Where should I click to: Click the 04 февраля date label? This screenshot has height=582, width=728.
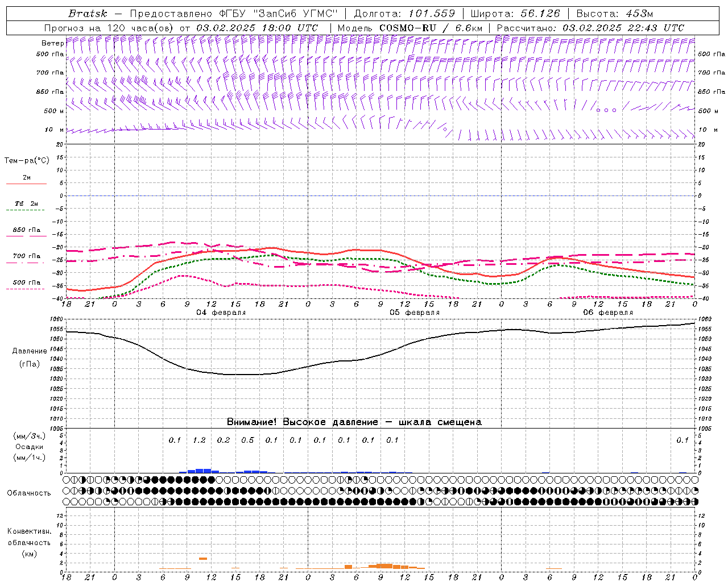click(x=221, y=313)
